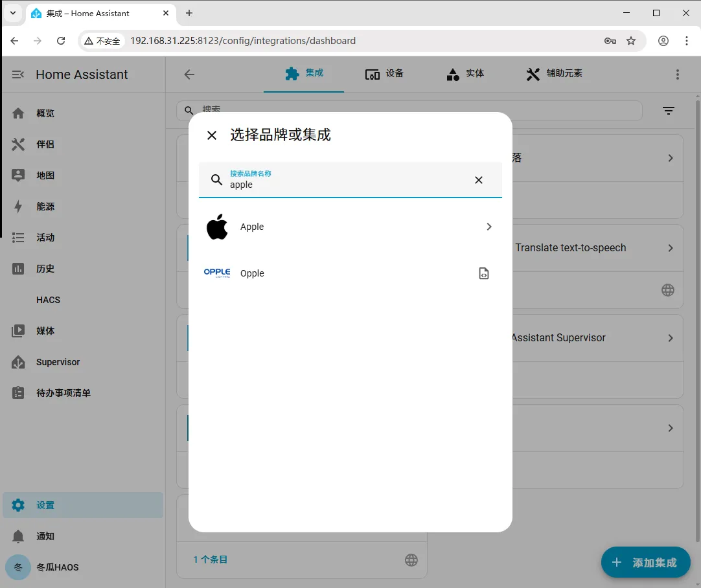Open the 1 个条目 entries link

tap(210, 560)
